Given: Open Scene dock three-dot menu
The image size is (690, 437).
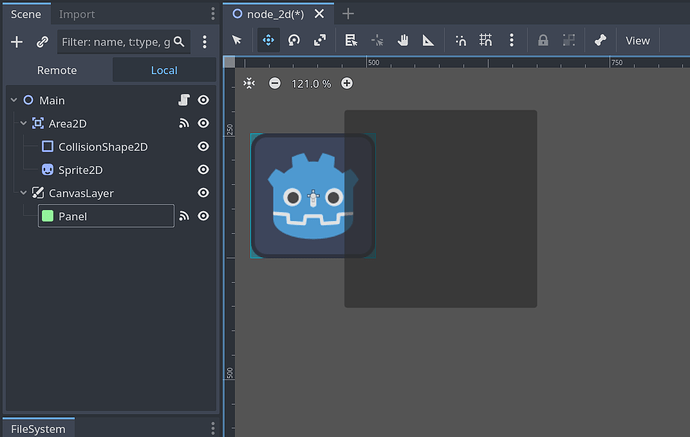Looking at the screenshot, I should [x=213, y=14].
